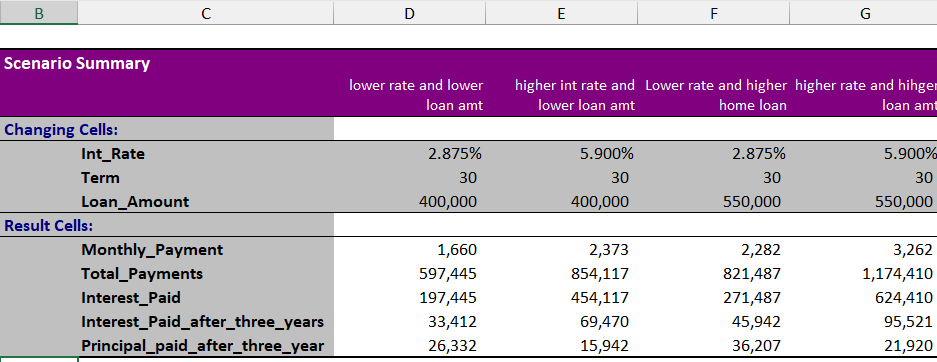Click 'higher int rate and lower loan amt' heading
The height and width of the screenshot is (362, 937).
point(575,95)
